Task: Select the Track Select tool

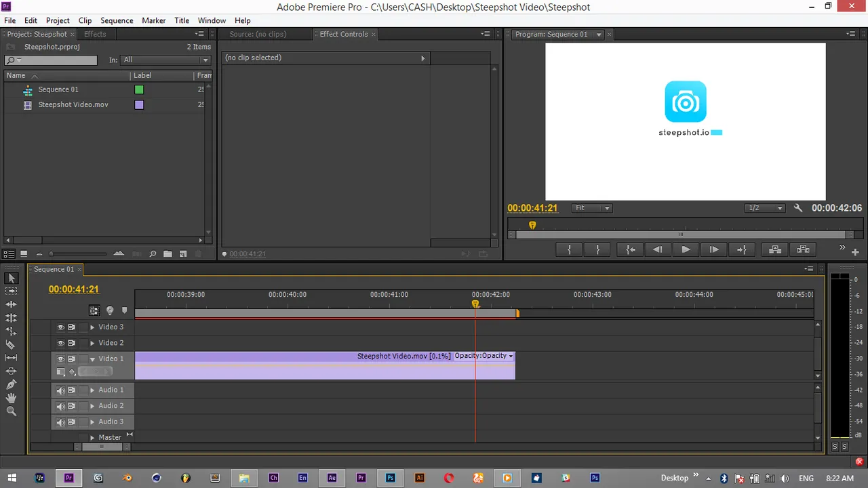Action: pyautogui.click(x=11, y=291)
